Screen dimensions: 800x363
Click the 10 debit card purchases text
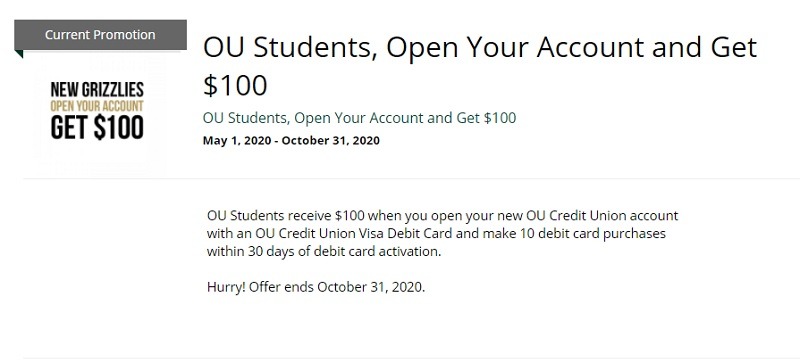pyautogui.click(x=593, y=233)
